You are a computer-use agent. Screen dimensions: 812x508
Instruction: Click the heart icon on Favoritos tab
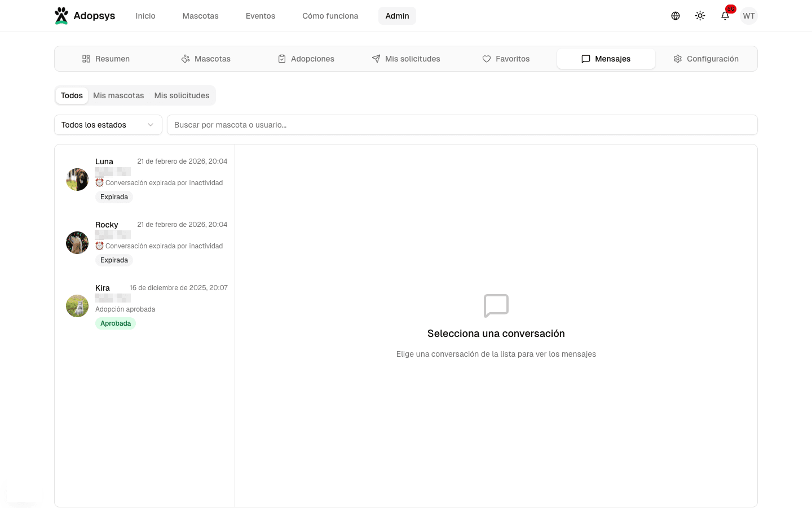tap(486, 59)
